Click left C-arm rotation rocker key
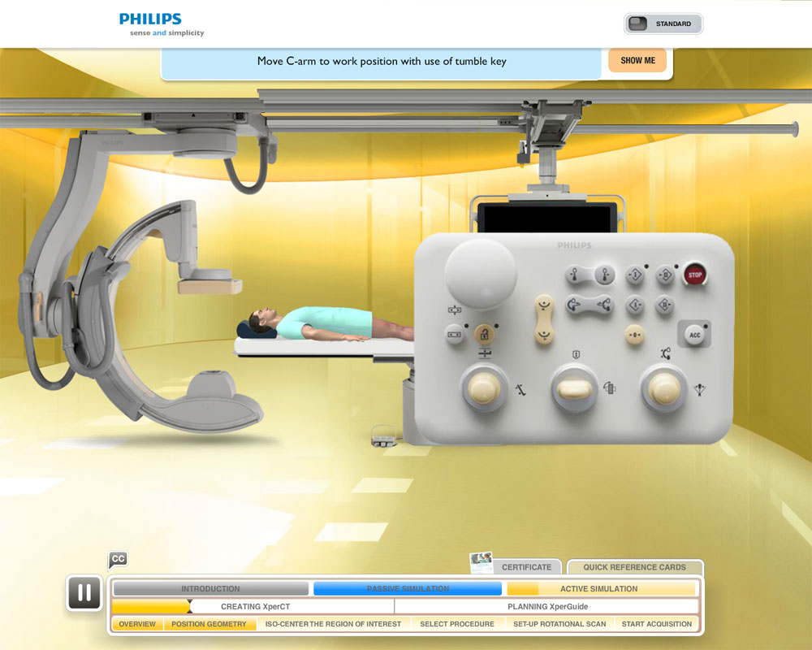The width and height of the screenshot is (812, 650). click(x=574, y=305)
